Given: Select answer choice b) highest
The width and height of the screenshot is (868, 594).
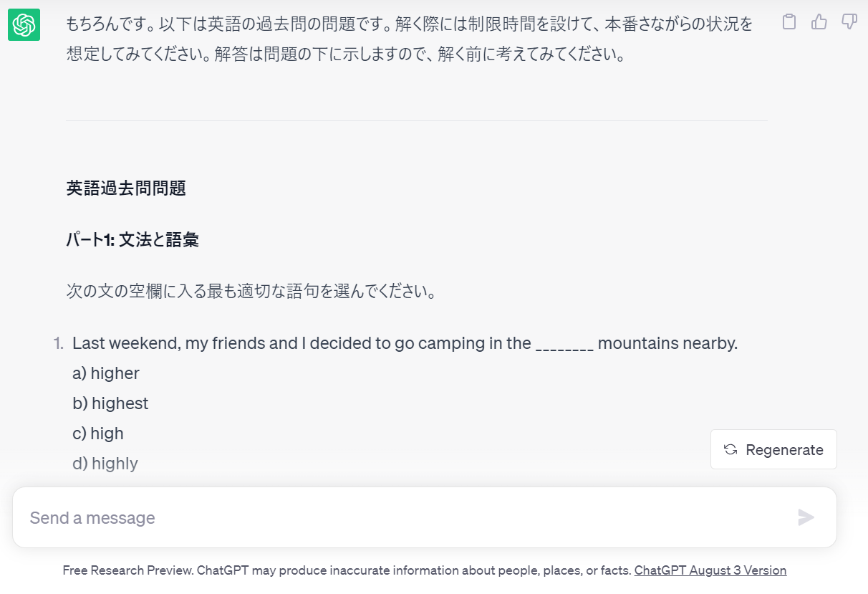Looking at the screenshot, I should (110, 403).
